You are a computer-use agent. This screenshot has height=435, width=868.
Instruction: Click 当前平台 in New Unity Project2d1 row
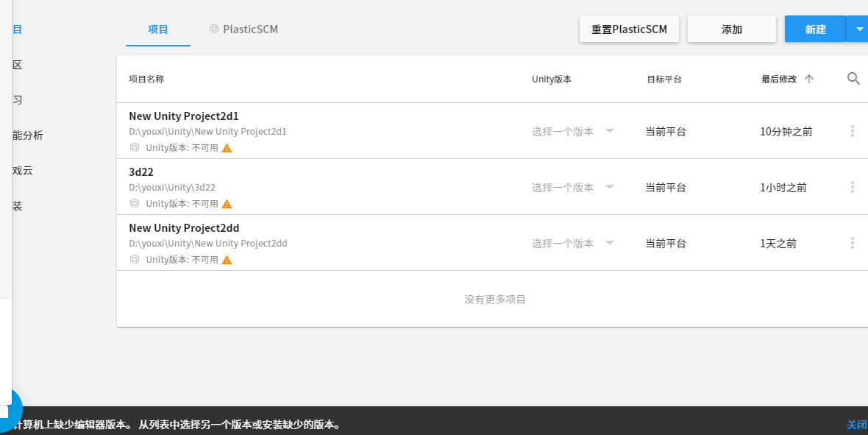666,132
